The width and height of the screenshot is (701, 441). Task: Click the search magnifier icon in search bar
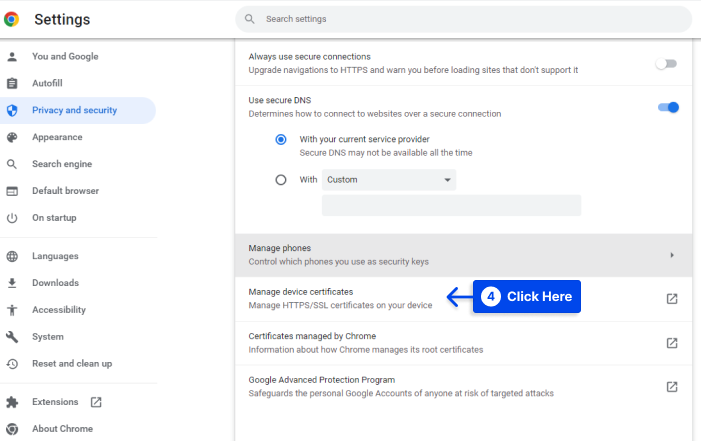pos(249,19)
